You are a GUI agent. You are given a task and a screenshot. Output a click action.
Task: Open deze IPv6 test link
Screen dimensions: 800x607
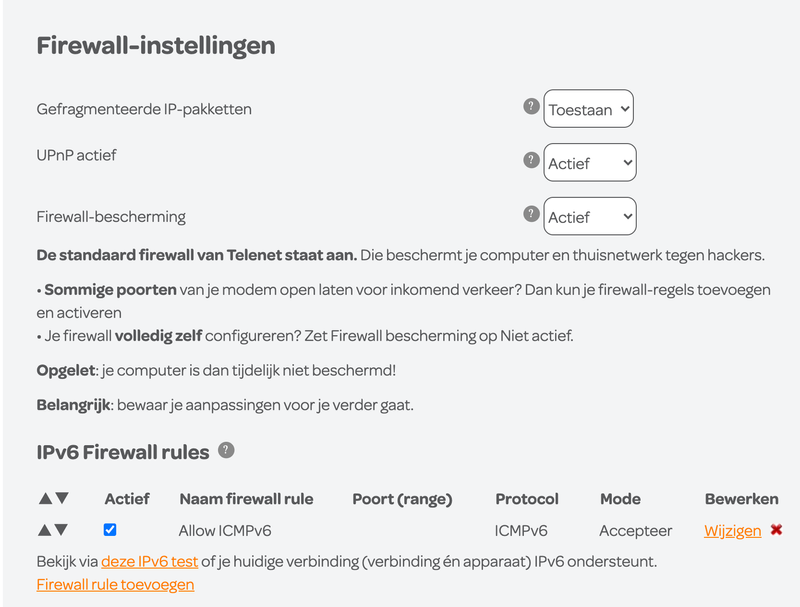point(149,562)
